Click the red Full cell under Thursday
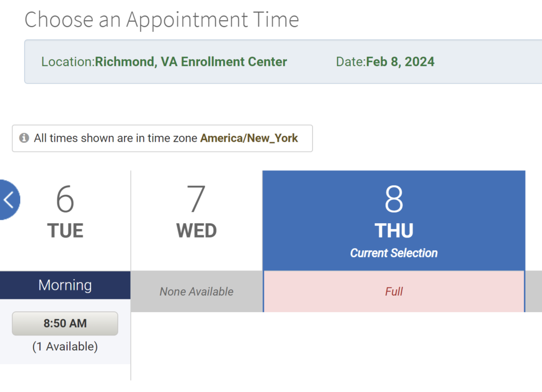This screenshot has height=392, width=542. pos(394,291)
